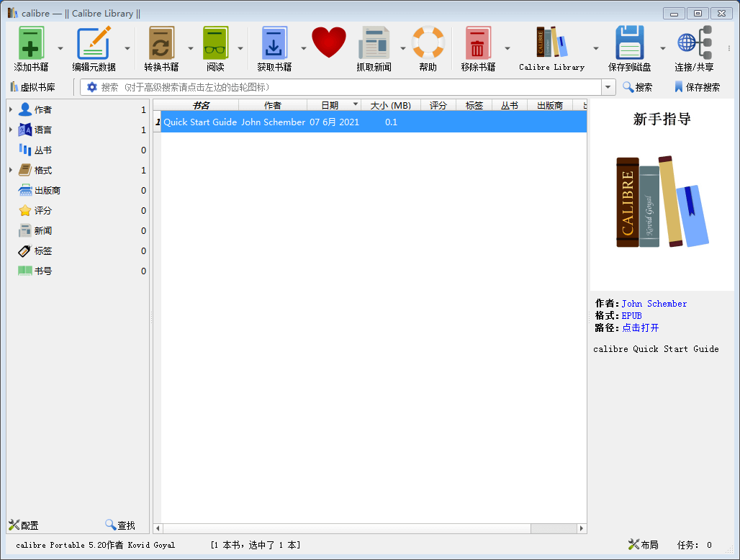Click the 查找 (Find) button in the tag browser
Viewport: 740px width, 560px height.
tap(120, 525)
